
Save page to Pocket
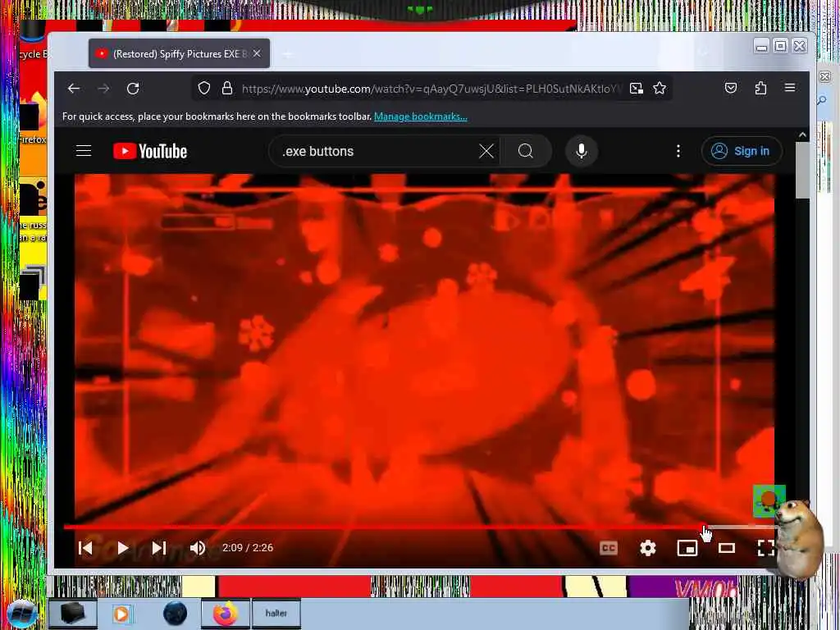pos(731,88)
